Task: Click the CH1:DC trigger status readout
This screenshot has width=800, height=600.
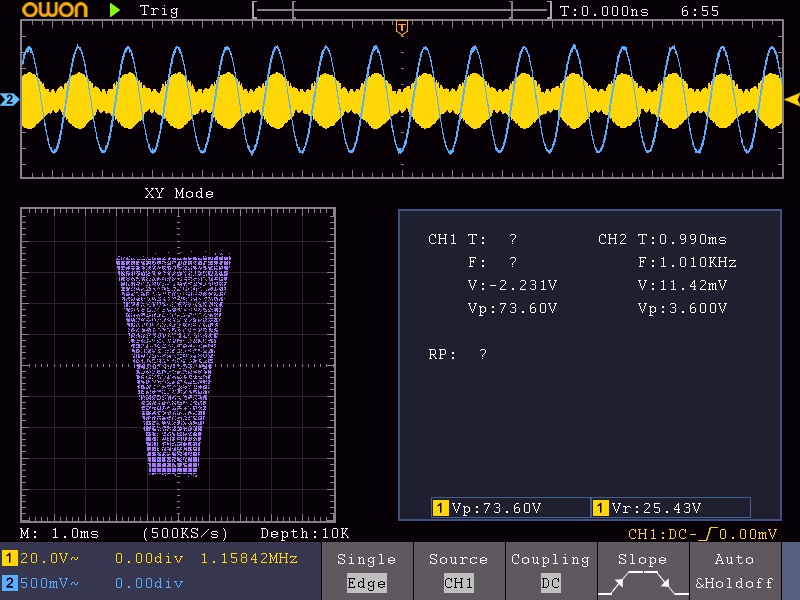Action: click(703, 534)
